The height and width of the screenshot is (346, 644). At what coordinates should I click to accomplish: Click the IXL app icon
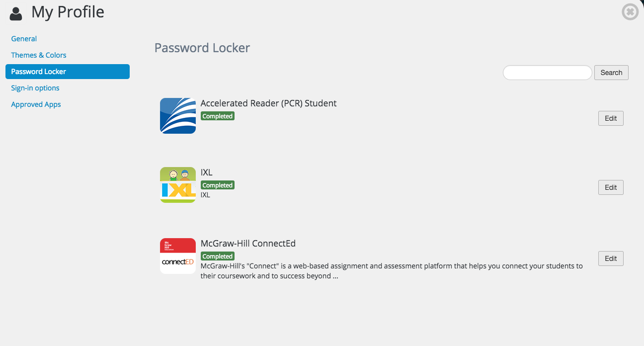coord(178,185)
